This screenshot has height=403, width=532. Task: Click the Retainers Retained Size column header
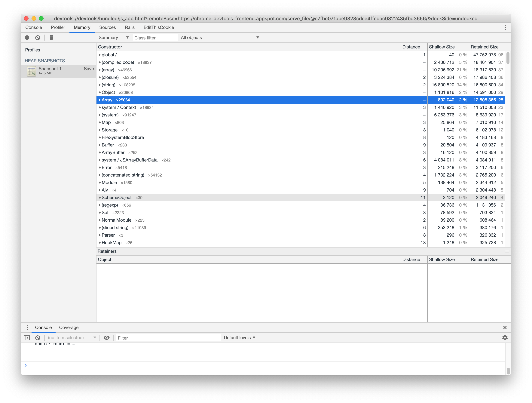point(490,259)
